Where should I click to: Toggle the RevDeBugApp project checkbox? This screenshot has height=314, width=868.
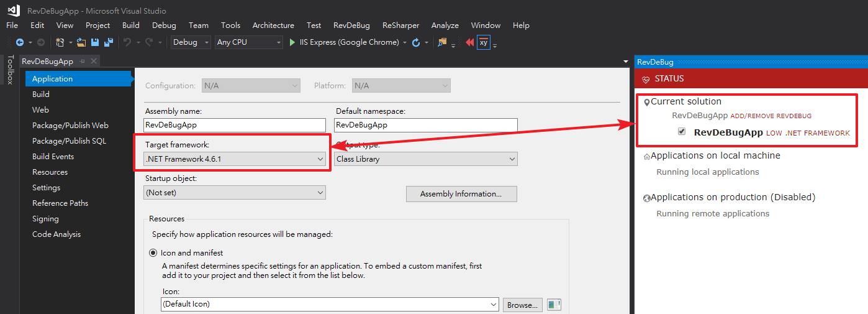(682, 132)
